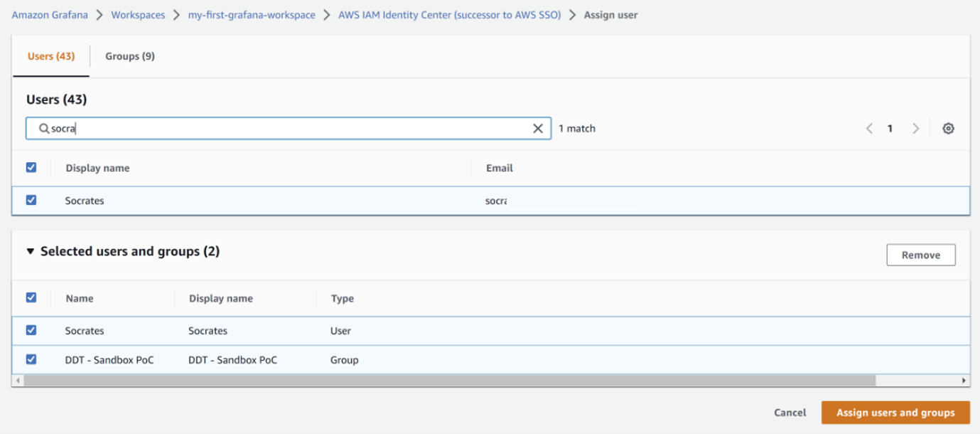Cancel the user assignment
This screenshot has width=980, height=434.
[790, 413]
